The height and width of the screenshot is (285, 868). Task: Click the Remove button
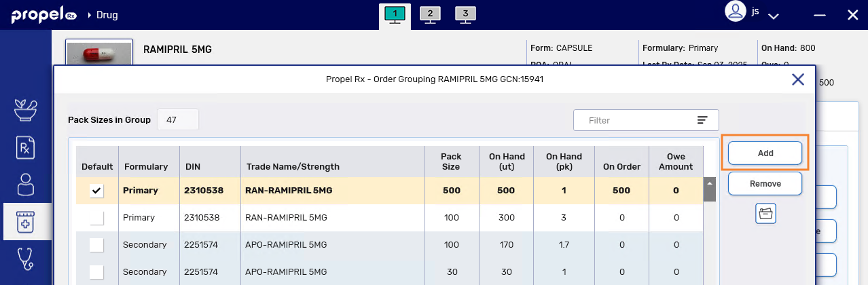point(765,184)
